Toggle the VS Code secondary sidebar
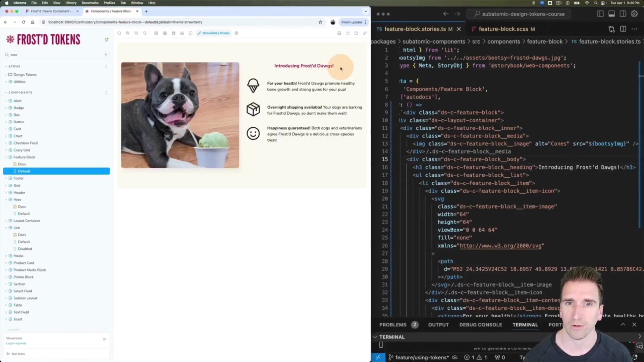 click(x=623, y=14)
